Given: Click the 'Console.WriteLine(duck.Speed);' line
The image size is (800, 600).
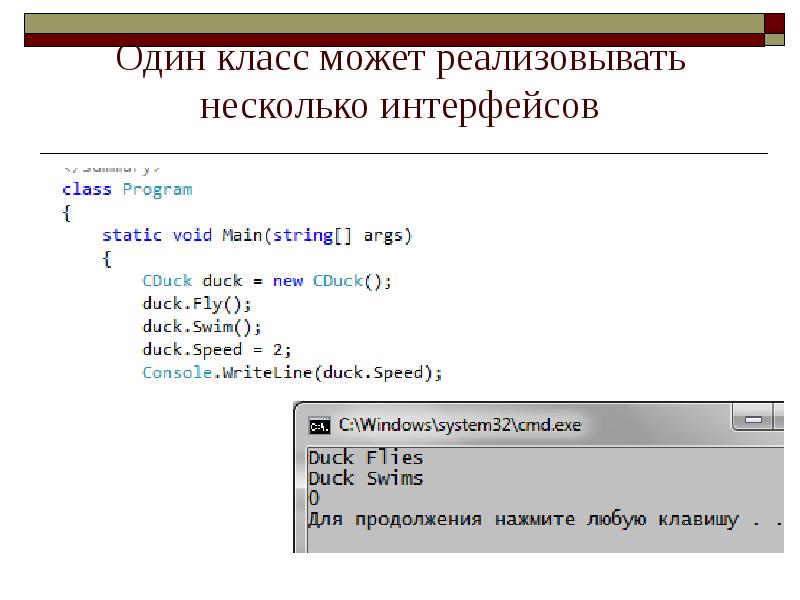Looking at the screenshot, I should (291, 373).
